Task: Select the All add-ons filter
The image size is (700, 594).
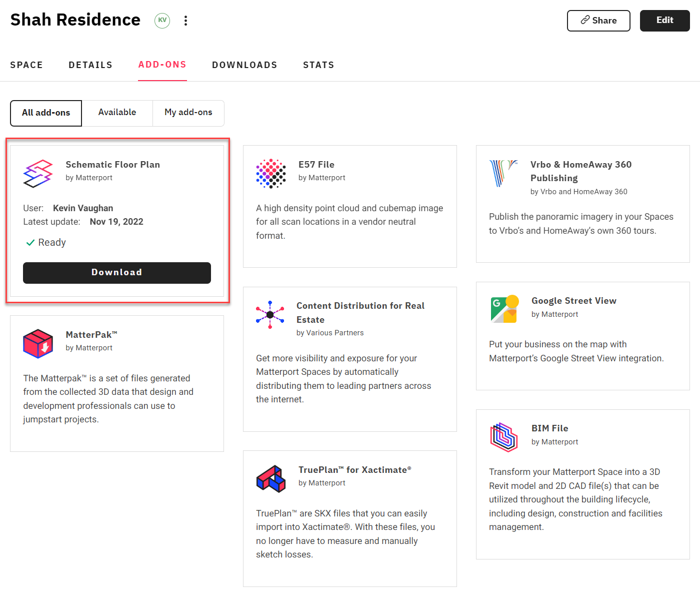Action: pyautogui.click(x=46, y=113)
